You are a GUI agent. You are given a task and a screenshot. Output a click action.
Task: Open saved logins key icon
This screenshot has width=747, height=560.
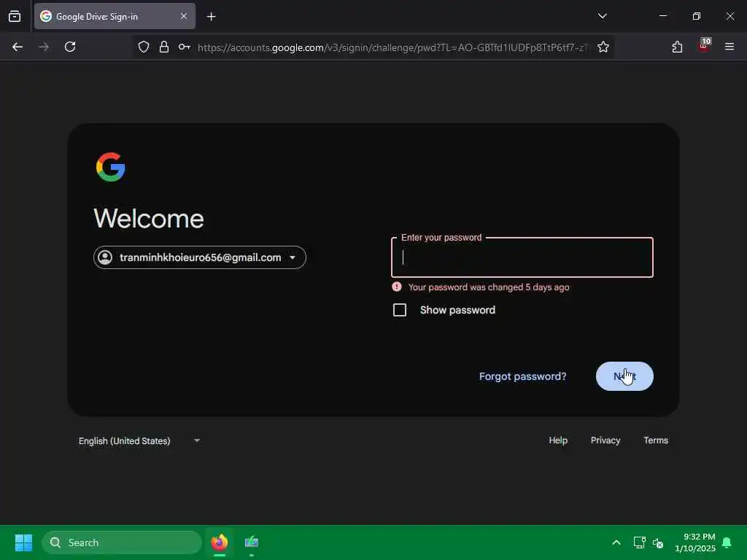tap(185, 47)
